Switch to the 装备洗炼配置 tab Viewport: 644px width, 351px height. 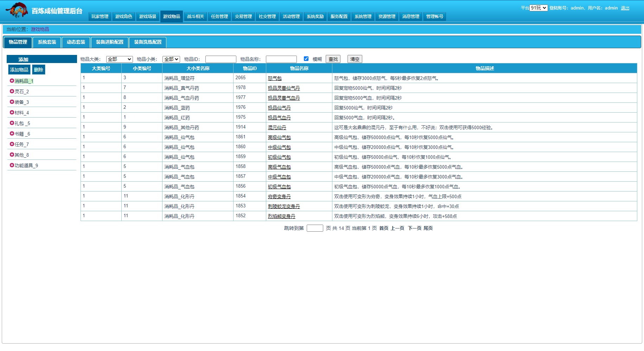(x=148, y=42)
